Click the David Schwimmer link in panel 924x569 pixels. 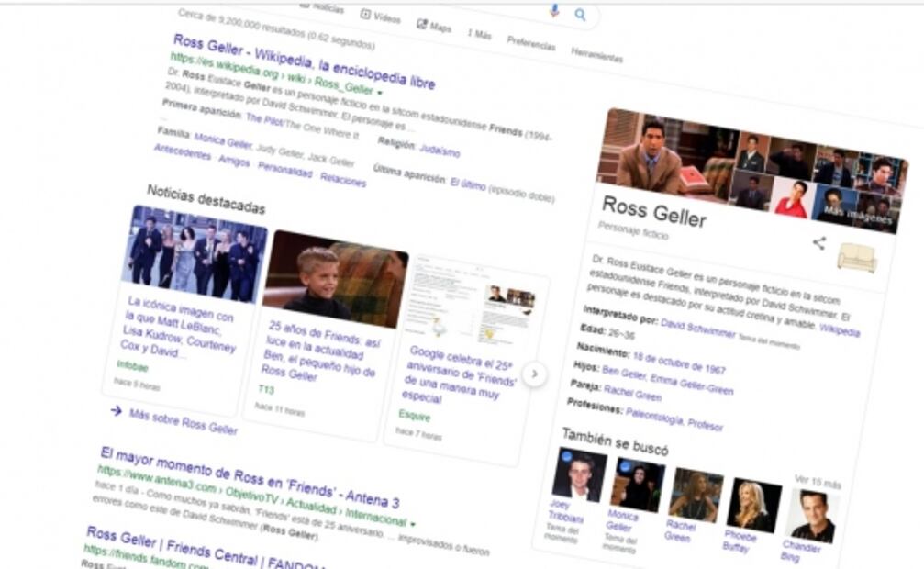[697, 327]
